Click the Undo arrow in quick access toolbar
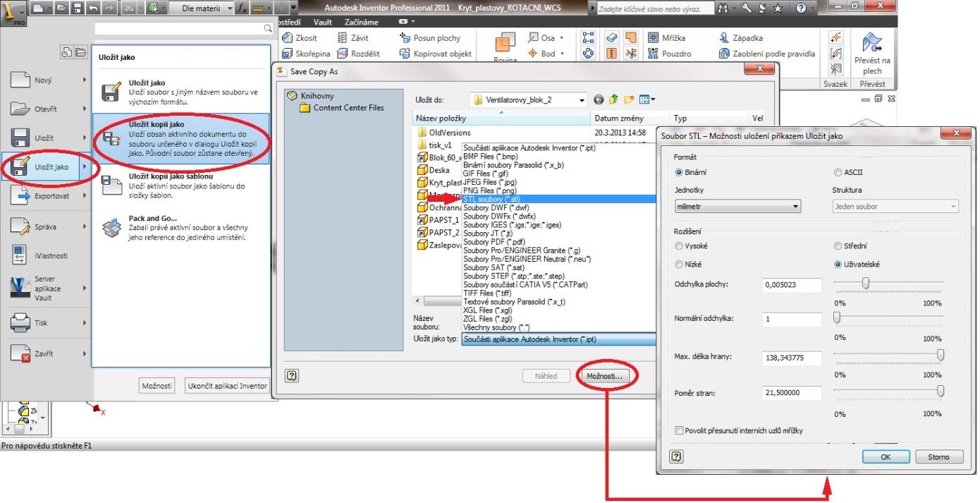980x503 pixels. tap(94, 8)
